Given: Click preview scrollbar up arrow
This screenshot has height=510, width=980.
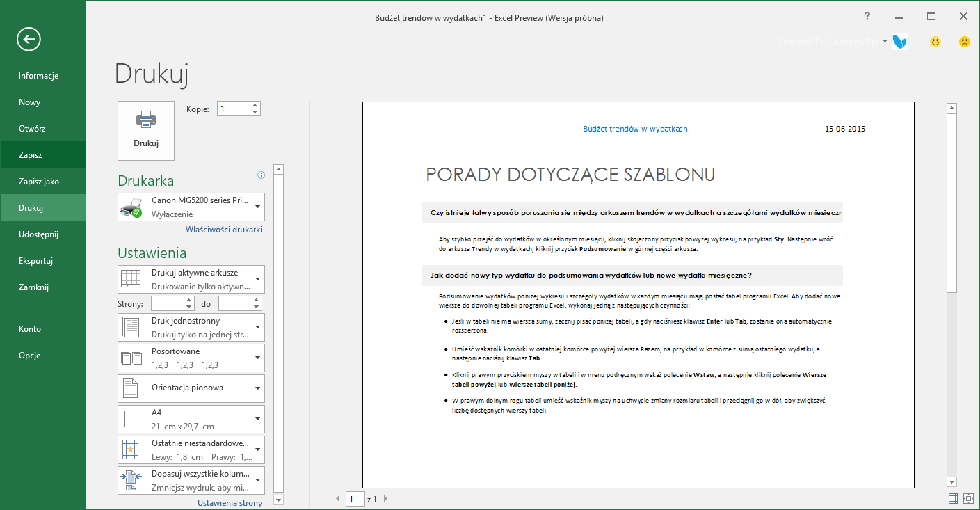Looking at the screenshot, I should (951, 107).
